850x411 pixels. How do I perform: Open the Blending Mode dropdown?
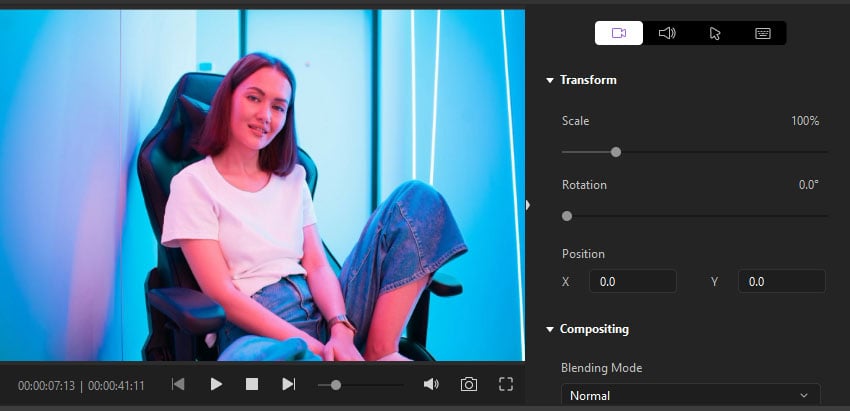pyautogui.click(x=690, y=396)
